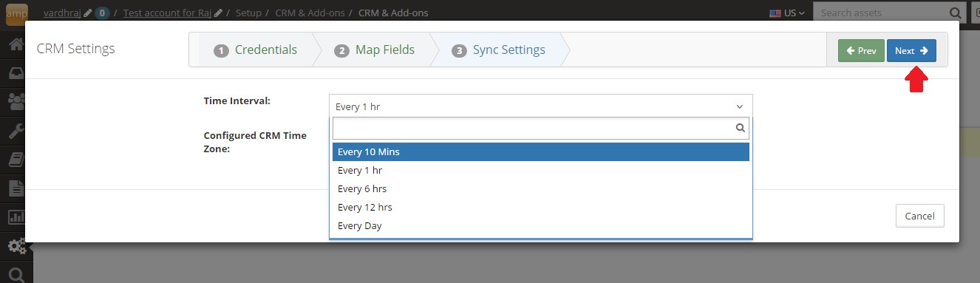Go to the Map Fields step

pyautogui.click(x=375, y=50)
